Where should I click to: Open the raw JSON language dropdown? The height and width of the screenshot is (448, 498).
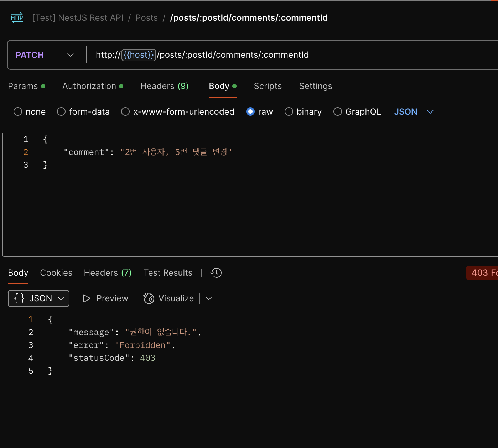414,112
